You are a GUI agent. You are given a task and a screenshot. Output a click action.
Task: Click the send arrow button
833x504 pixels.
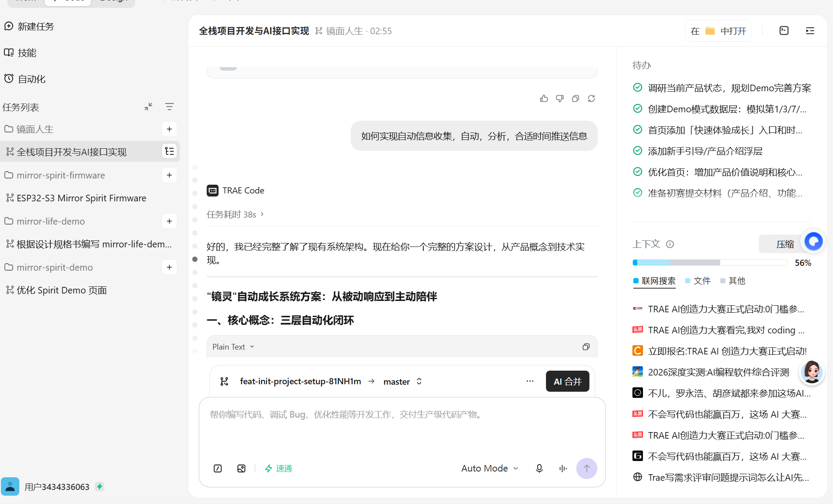point(586,468)
